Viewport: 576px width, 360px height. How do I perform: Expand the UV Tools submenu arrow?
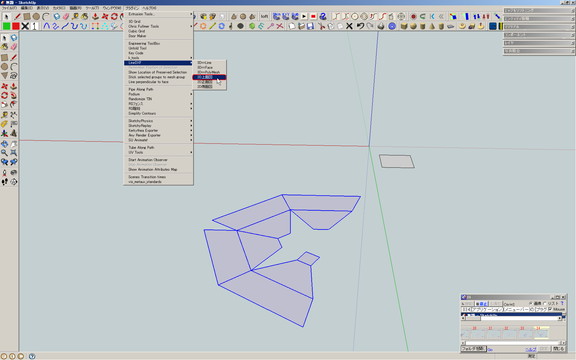(x=191, y=152)
